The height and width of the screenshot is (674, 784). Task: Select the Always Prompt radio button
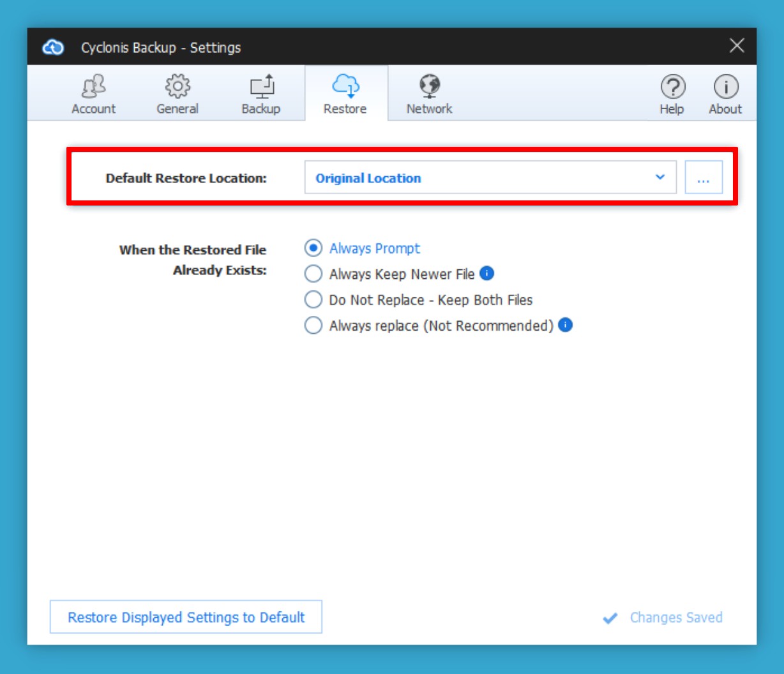tap(313, 248)
